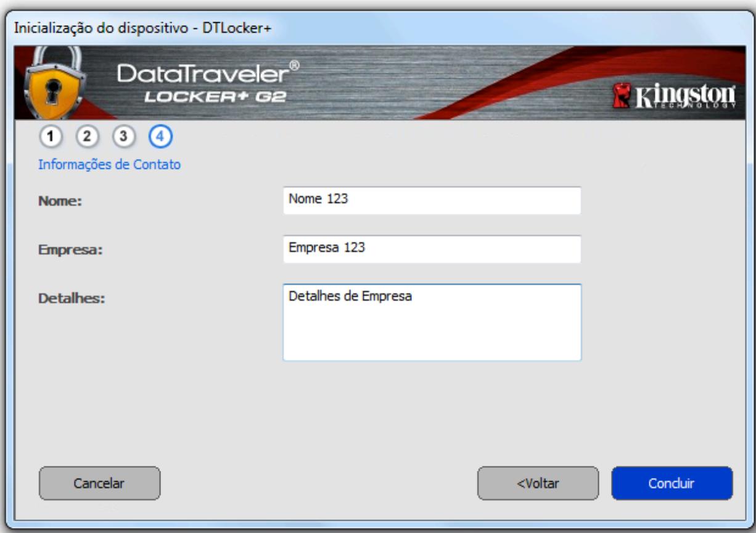Focus the Detalhes text area
The image size is (756, 533).
(432, 322)
